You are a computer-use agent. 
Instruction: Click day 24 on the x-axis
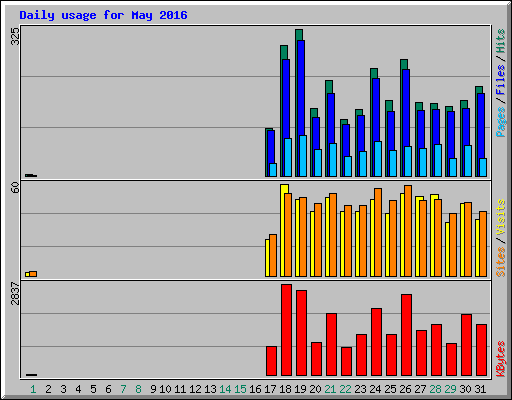point(375,389)
